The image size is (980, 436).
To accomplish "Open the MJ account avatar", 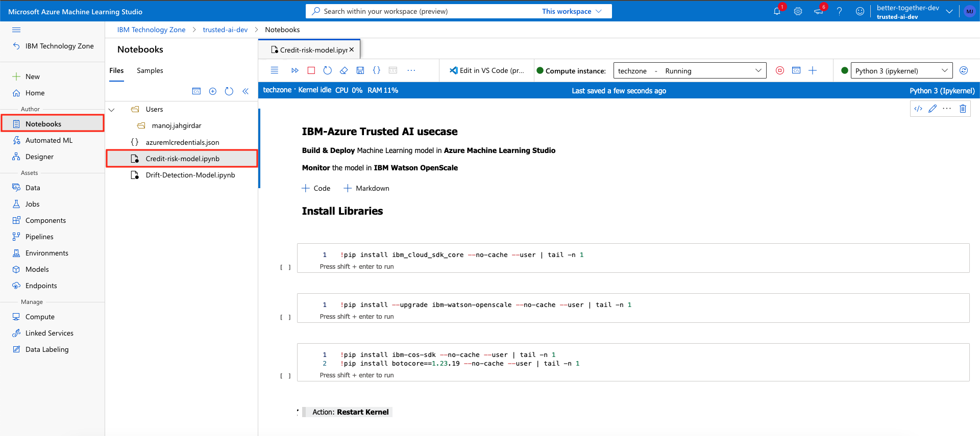I will click(x=969, y=11).
